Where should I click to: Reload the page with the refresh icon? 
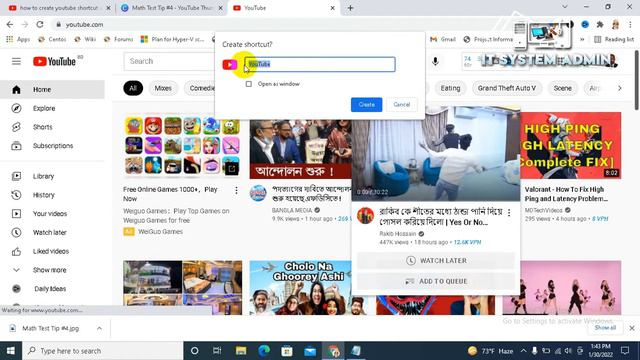40,24
